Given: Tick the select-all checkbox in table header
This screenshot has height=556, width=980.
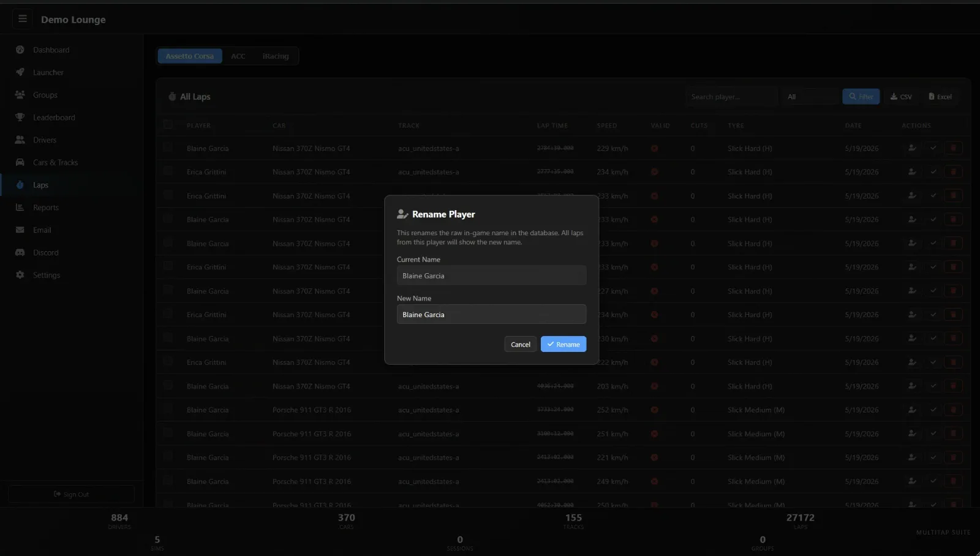Looking at the screenshot, I should [x=168, y=125].
